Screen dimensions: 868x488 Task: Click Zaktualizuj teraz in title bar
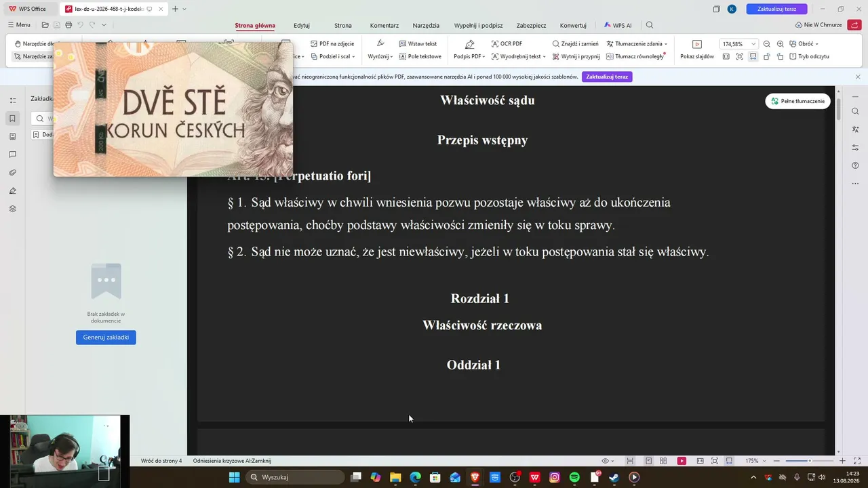[x=776, y=9]
